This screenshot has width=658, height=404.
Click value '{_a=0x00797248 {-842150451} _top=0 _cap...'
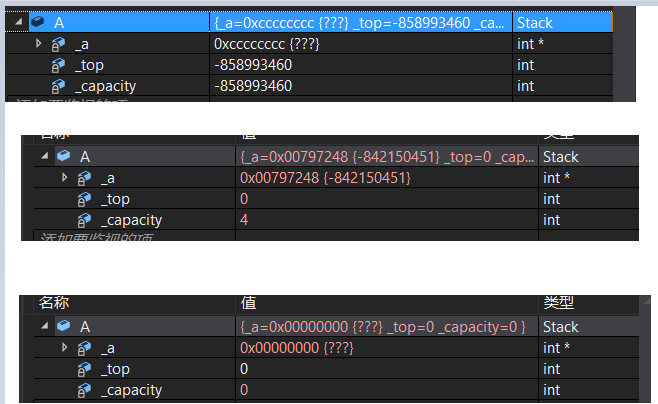click(x=387, y=156)
